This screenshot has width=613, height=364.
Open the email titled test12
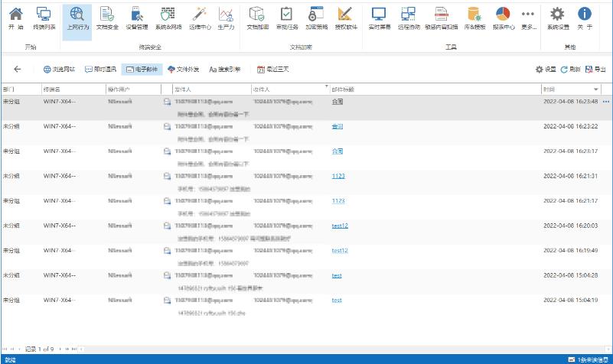[340, 226]
